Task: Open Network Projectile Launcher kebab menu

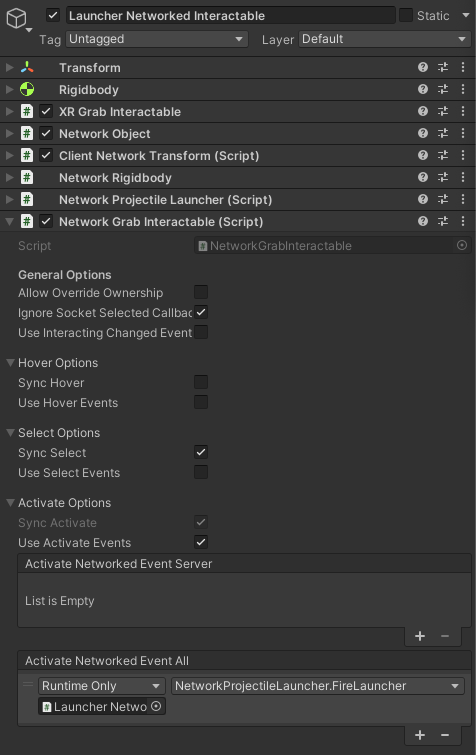Action: point(463,199)
